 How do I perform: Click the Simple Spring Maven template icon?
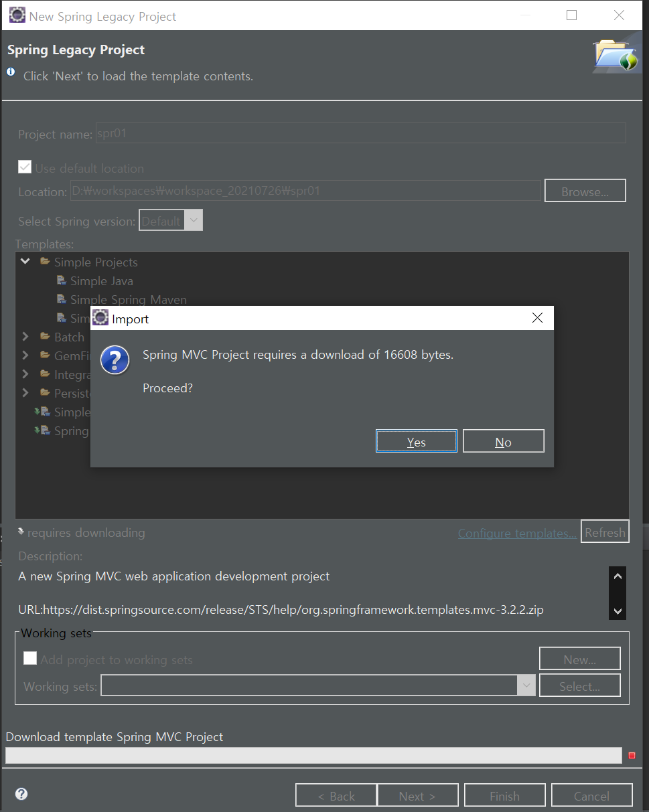coord(62,299)
